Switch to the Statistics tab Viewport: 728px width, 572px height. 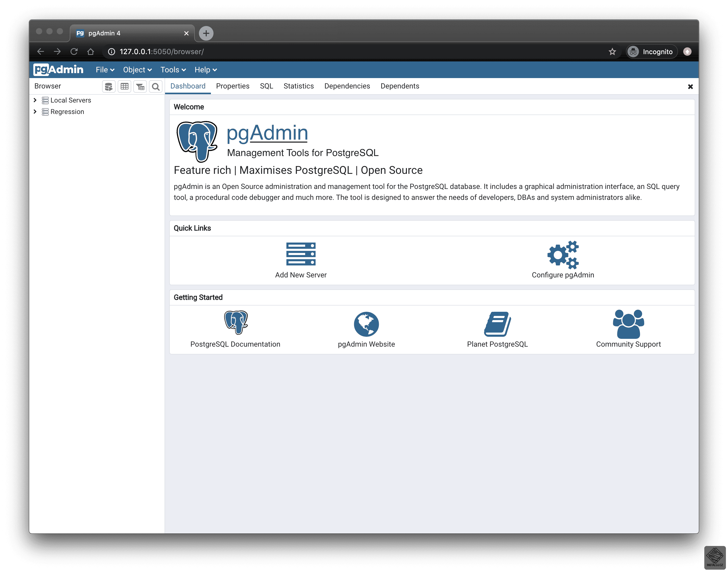pyautogui.click(x=298, y=86)
